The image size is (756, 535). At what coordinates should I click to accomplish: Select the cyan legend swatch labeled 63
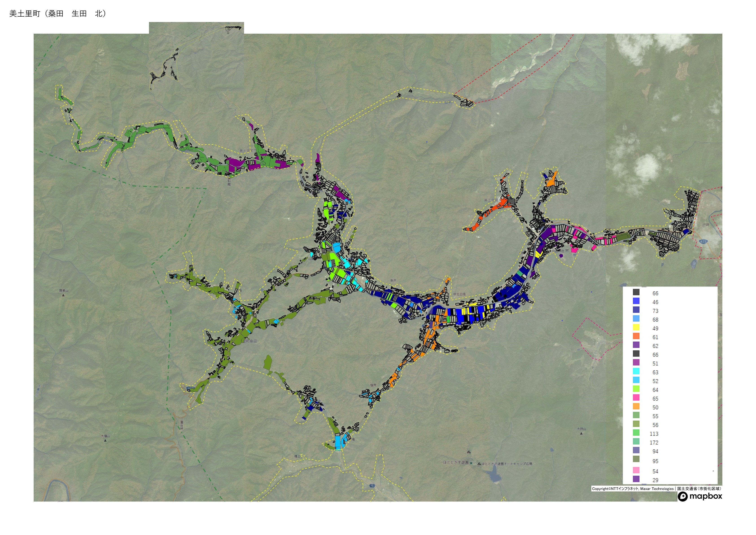(636, 371)
